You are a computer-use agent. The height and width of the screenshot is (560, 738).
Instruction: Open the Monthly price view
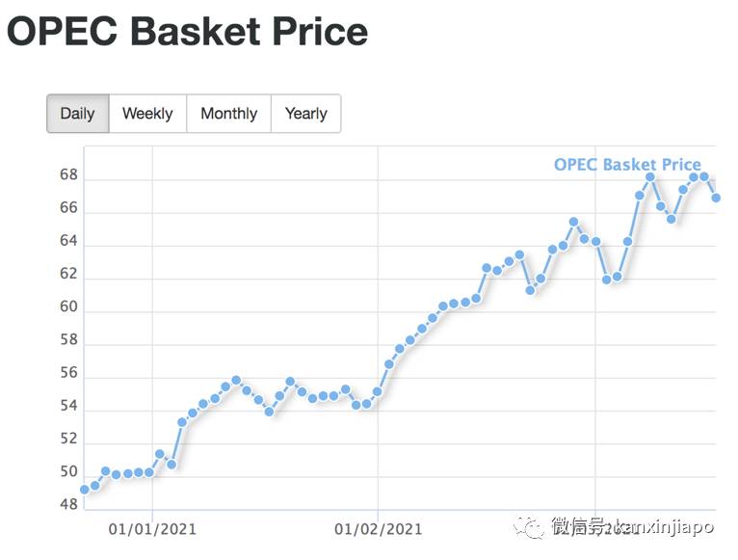228,114
